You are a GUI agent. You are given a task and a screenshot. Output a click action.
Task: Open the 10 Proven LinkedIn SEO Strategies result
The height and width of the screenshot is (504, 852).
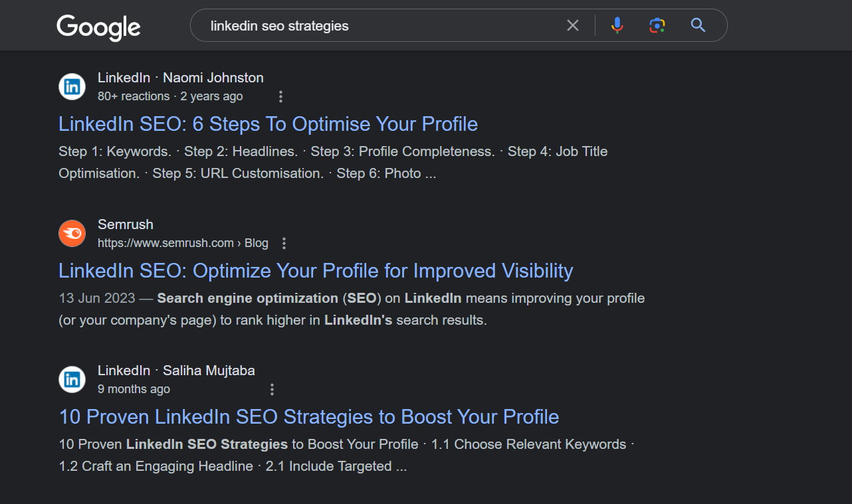(x=308, y=417)
